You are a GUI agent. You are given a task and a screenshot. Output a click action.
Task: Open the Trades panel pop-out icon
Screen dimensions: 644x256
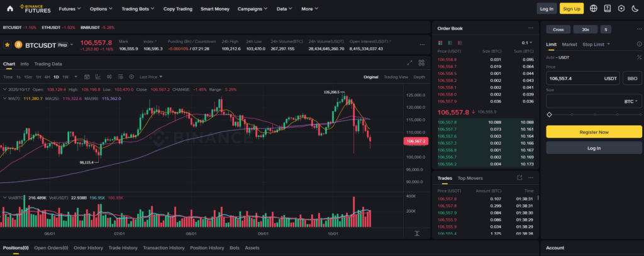click(519, 178)
